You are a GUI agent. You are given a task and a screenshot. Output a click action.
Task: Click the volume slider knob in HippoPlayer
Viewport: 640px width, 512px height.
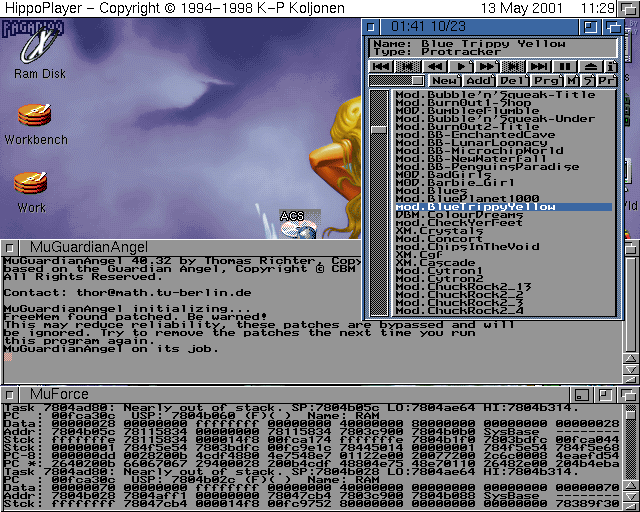tap(418, 80)
